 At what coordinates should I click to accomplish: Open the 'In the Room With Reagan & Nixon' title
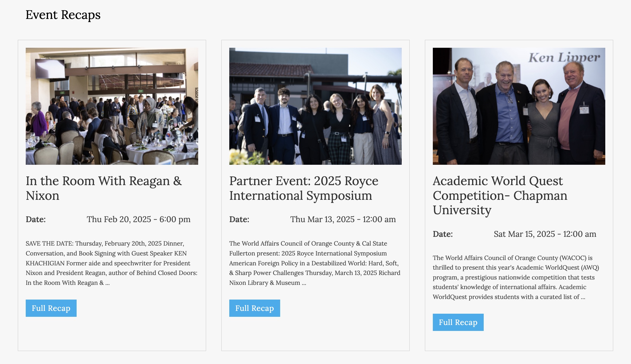(104, 188)
